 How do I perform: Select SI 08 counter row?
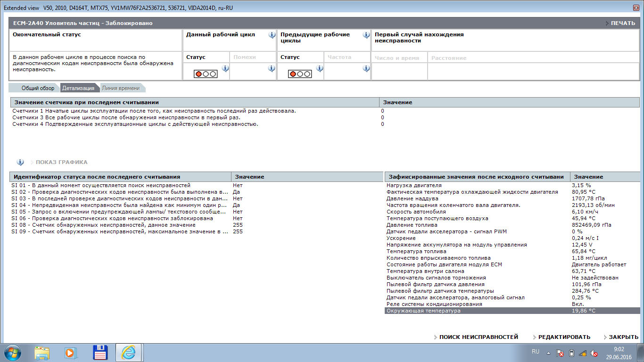coord(197,225)
